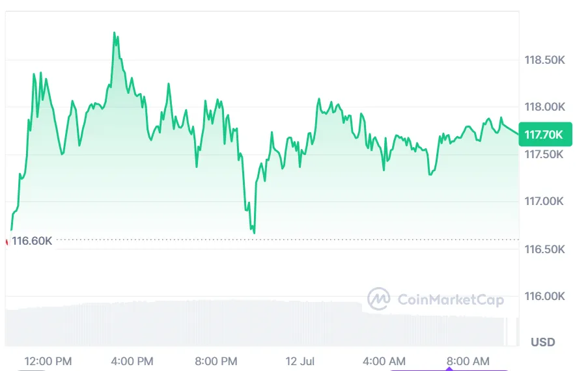Click the 116.50K price axis label
Screen dimensions: 588x371
(545, 249)
